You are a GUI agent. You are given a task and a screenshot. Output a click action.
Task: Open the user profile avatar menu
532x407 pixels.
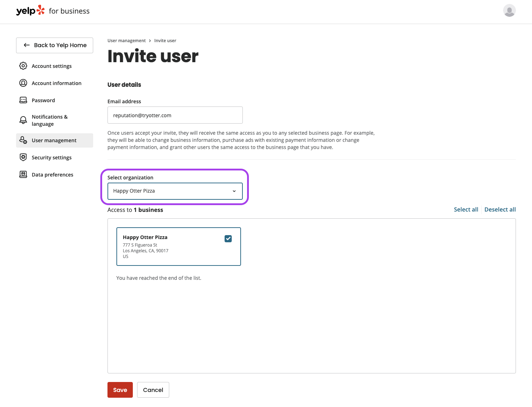[509, 10]
